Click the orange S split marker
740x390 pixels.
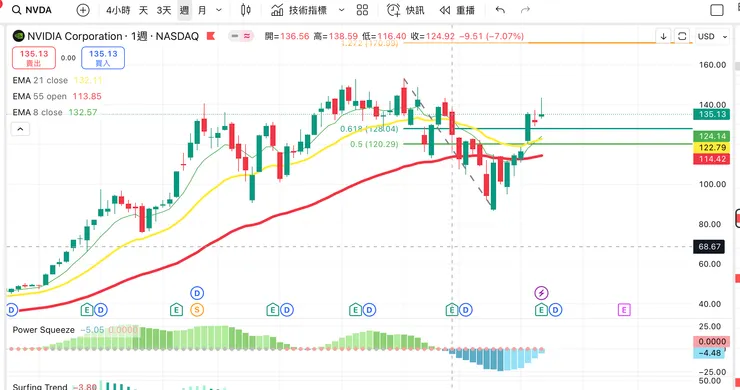[x=197, y=310]
